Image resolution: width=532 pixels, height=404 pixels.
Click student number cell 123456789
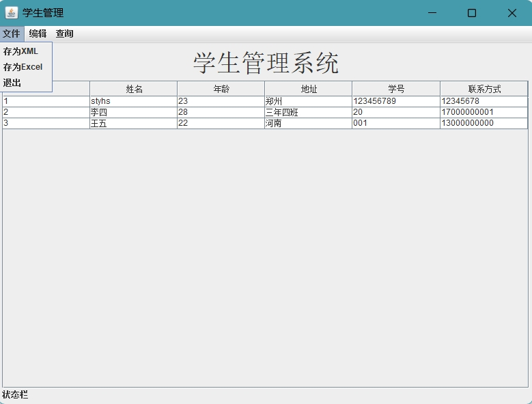[396, 101]
